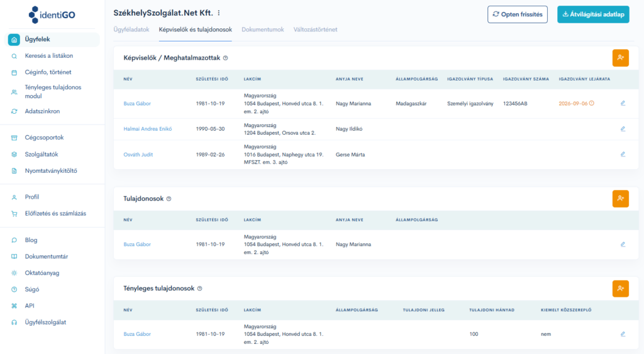Click the 2026-09-06 expiry date
This screenshot has height=354, width=644.
coord(573,104)
